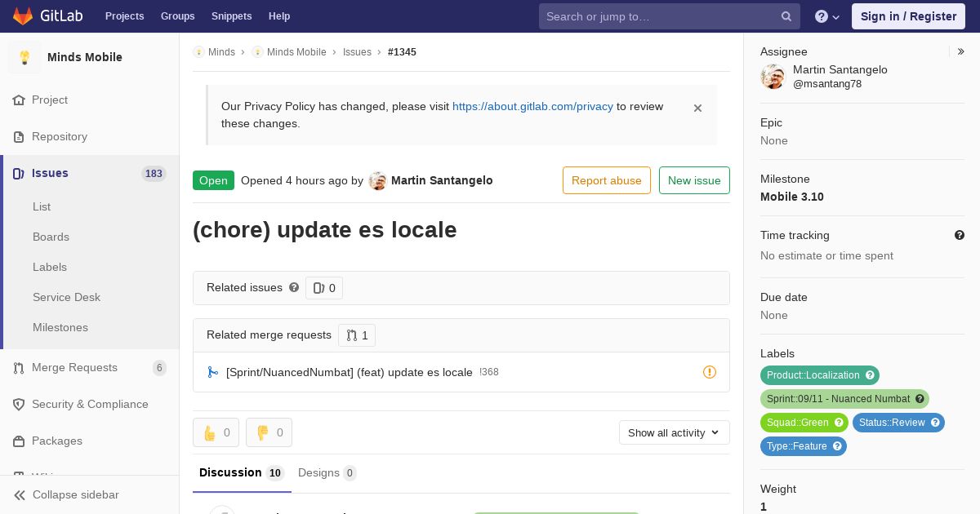Click #1345 breadcrumb
The height and width of the screenshot is (514, 980).
402,51
